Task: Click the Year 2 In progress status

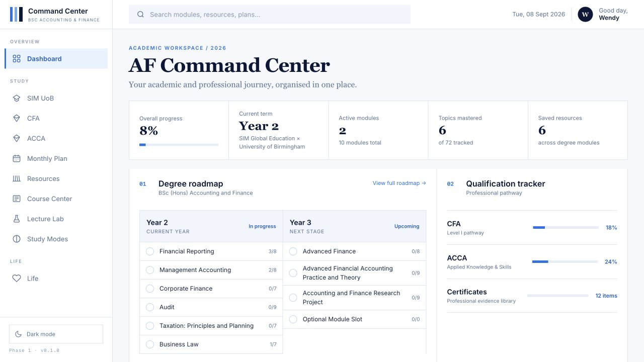Action: point(262,226)
